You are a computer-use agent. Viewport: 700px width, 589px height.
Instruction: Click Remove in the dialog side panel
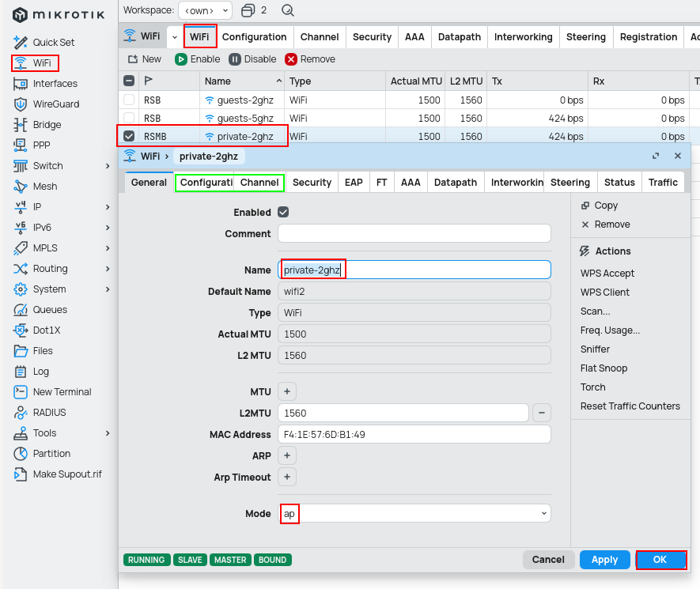pos(606,225)
